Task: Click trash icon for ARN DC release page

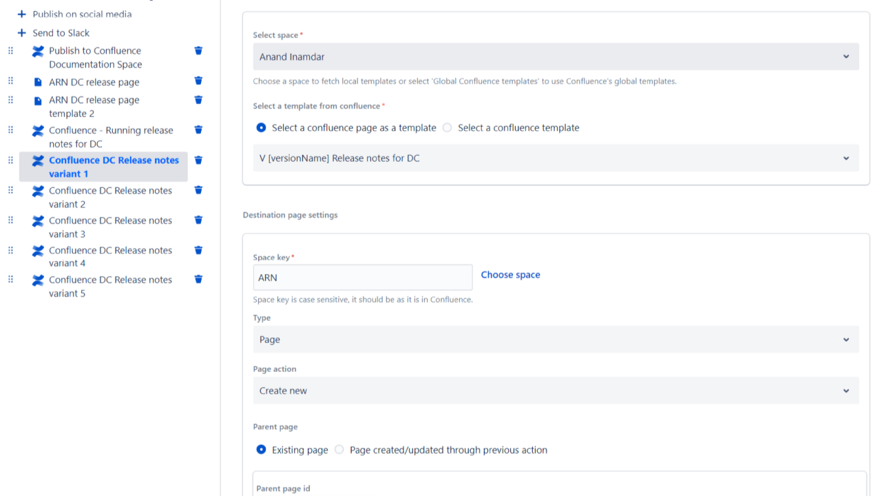Action: click(198, 81)
